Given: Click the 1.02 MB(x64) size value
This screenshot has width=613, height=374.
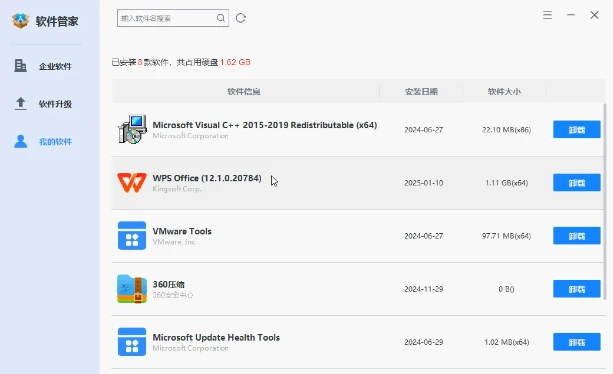Looking at the screenshot, I should tap(507, 342).
